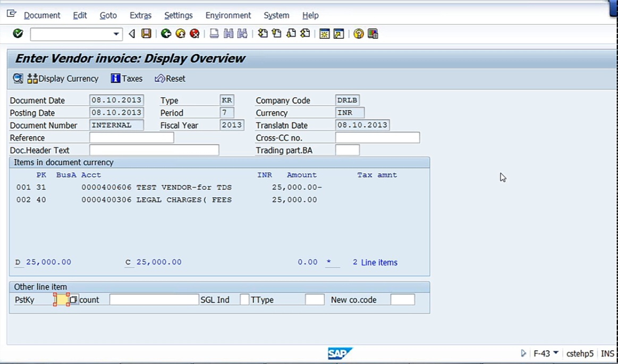The height and width of the screenshot is (364, 618).
Task: Open the Settings menu
Action: tap(178, 15)
